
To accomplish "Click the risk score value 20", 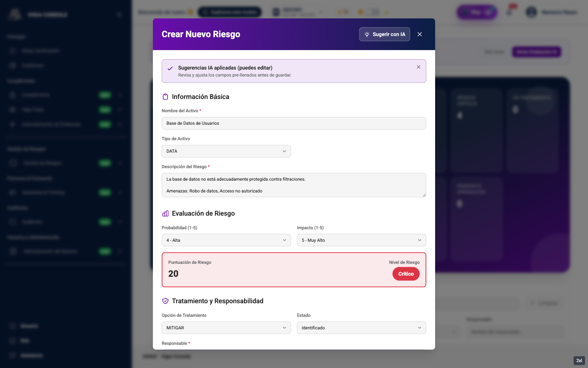I will [173, 274].
